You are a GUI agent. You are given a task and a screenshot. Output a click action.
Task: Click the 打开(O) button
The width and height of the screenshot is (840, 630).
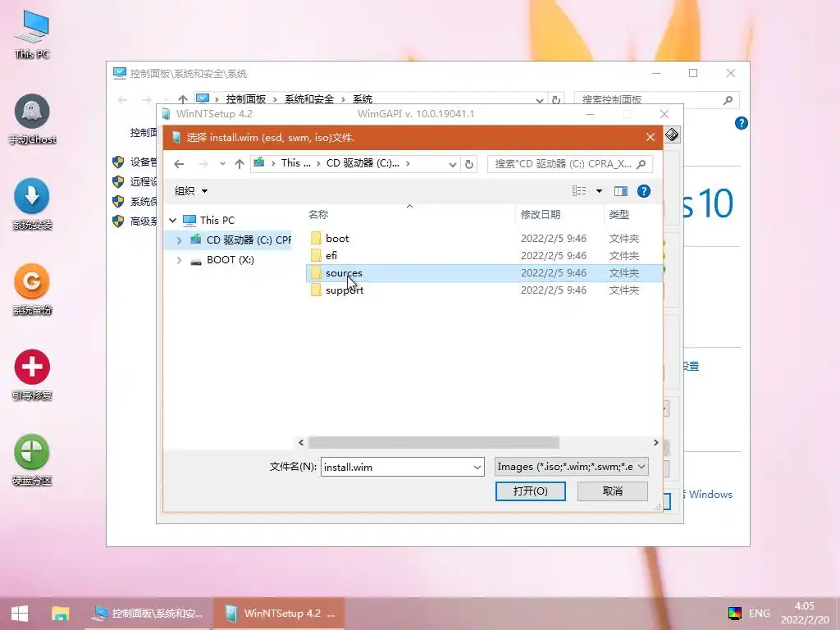[x=531, y=491]
